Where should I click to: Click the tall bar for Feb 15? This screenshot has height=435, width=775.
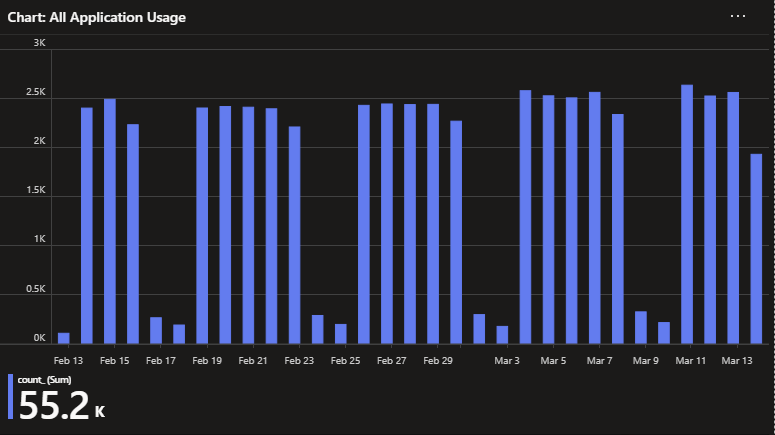point(110,221)
